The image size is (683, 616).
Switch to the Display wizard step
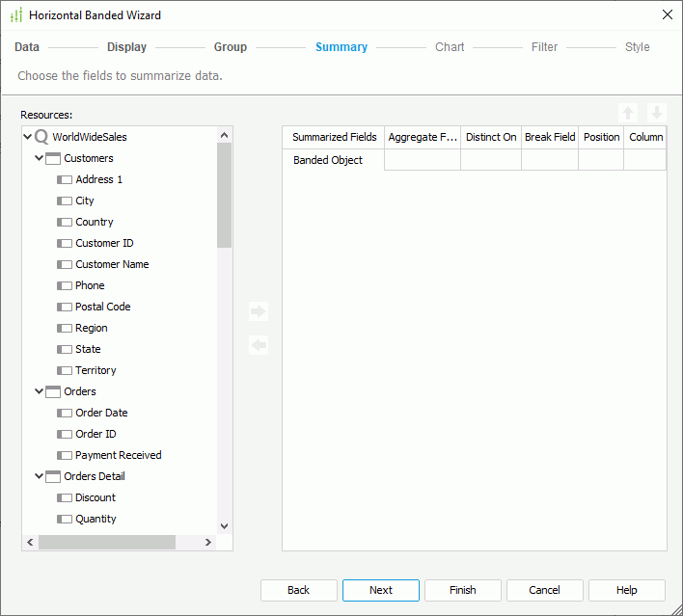126,47
